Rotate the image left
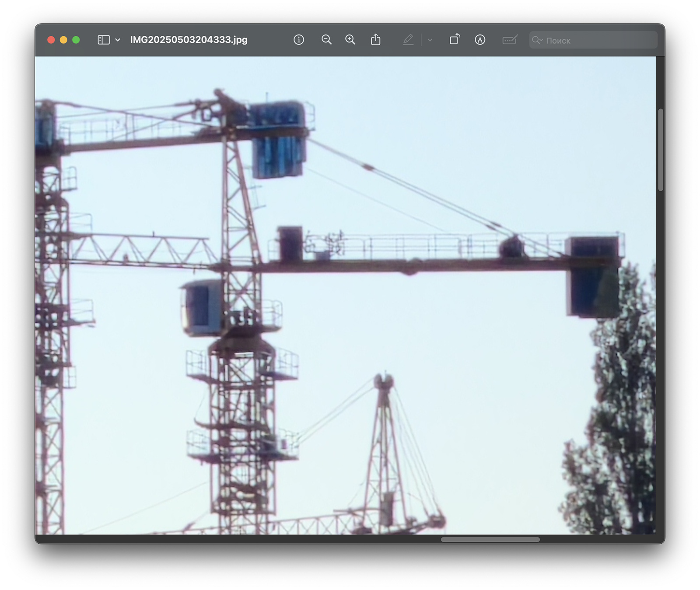 click(x=455, y=39)
